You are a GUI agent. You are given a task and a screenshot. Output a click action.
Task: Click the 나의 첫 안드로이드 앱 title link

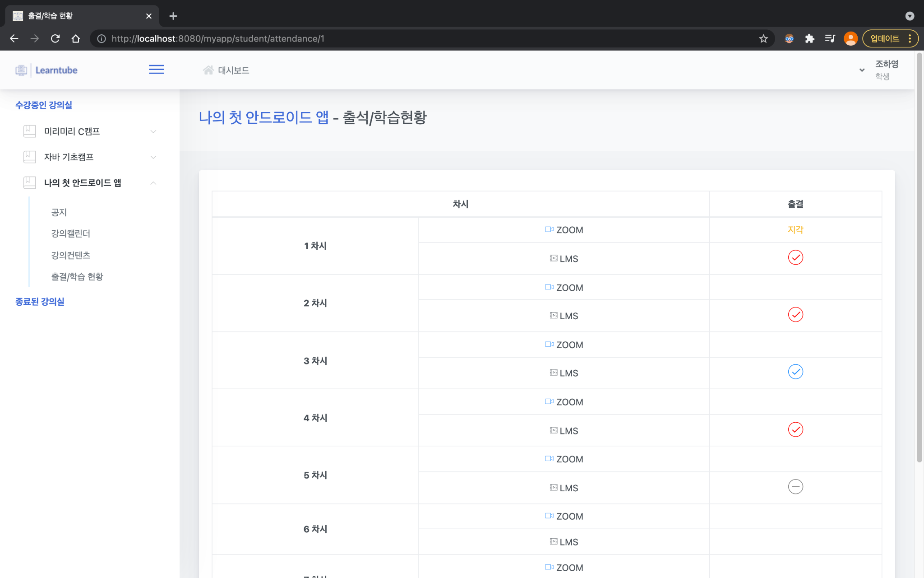[x=263, y=117]
